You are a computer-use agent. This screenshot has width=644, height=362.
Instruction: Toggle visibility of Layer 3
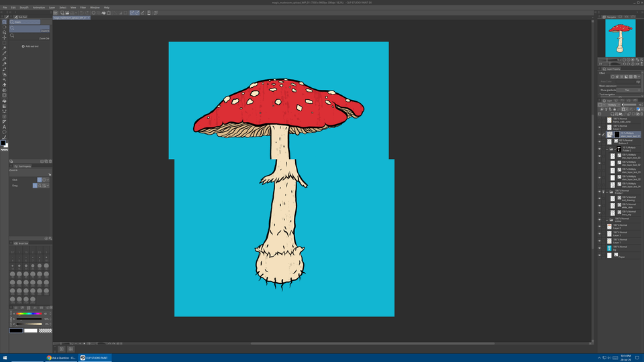point(599,234)
